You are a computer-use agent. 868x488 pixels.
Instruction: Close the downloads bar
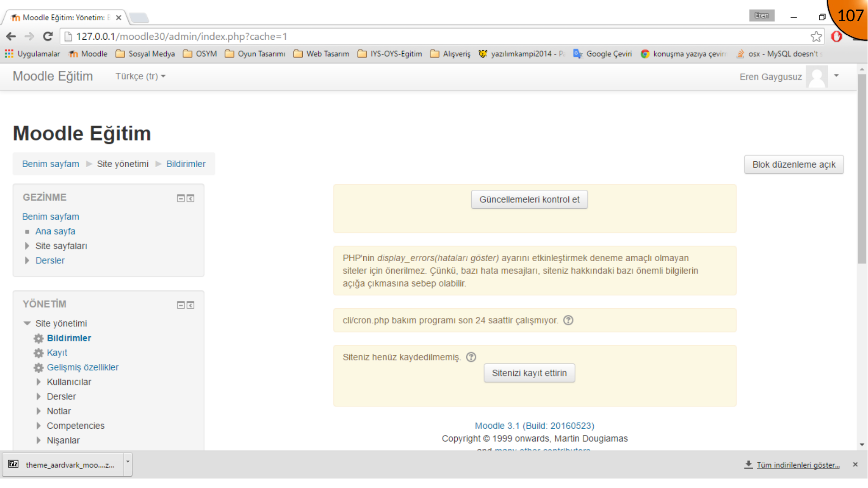(855, 465)
